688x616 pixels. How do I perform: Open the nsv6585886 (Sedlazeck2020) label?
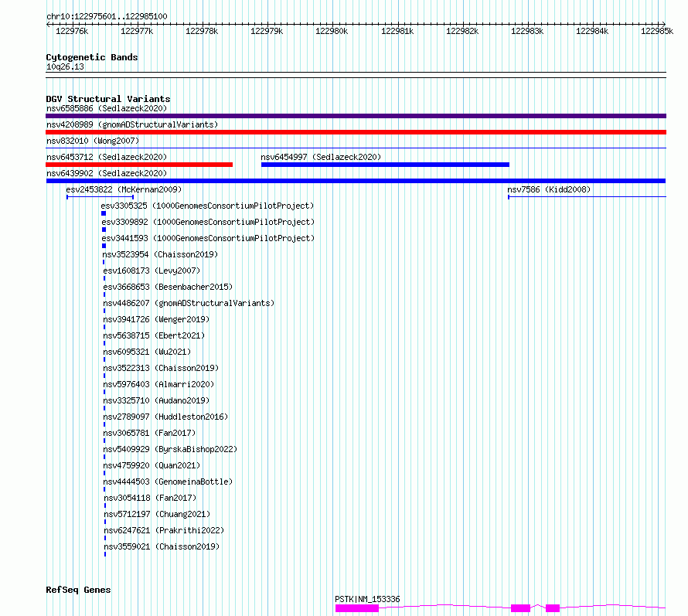(x=107, y=108)
